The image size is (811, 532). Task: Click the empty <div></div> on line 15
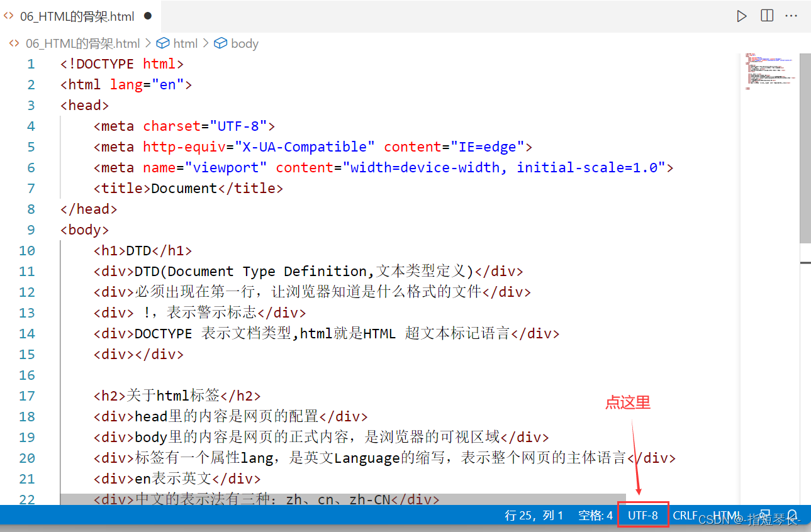[138, 354]
